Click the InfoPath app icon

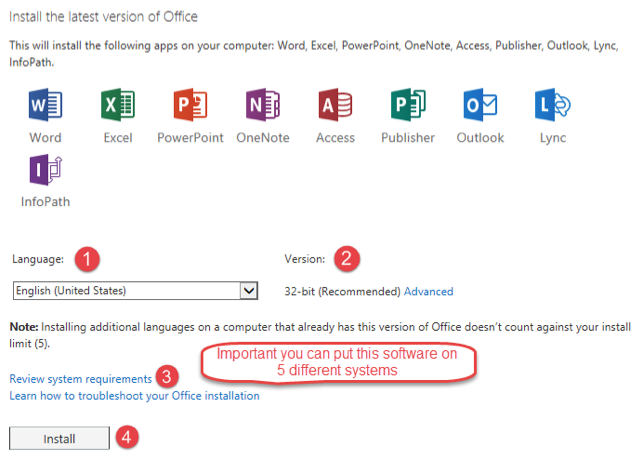point(45,169)
